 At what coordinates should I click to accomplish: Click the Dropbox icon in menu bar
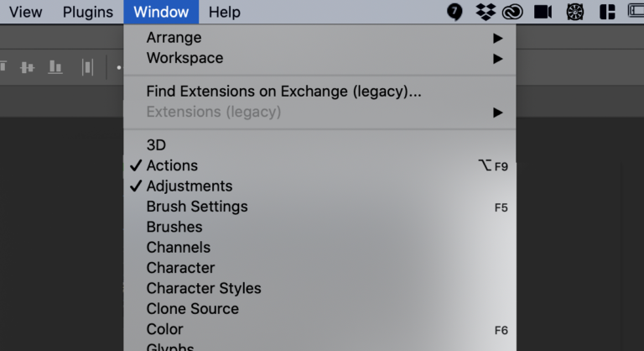tap(485, 12)
